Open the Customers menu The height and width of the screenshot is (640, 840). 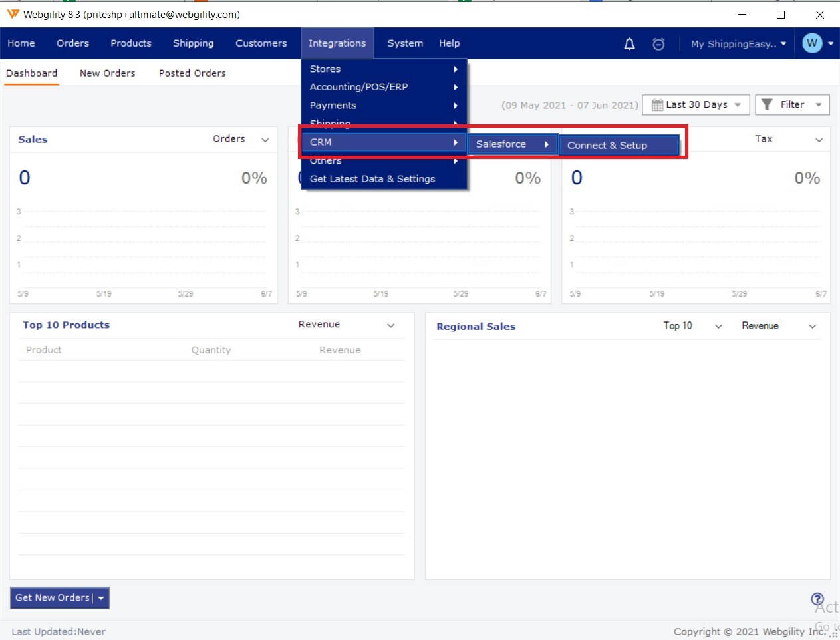[261, 43]
